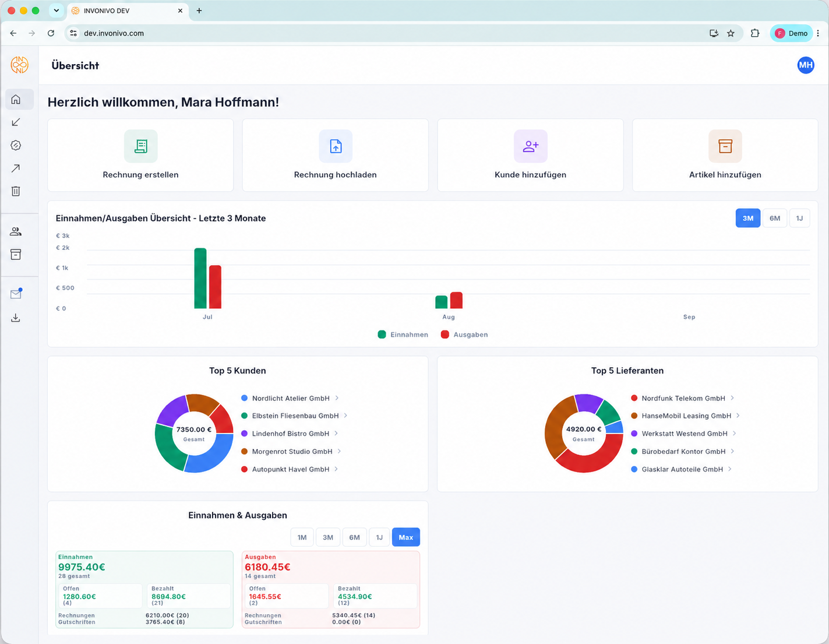Open Einnahmen Offen card showing 1280.60€

[x=100, y=596]
